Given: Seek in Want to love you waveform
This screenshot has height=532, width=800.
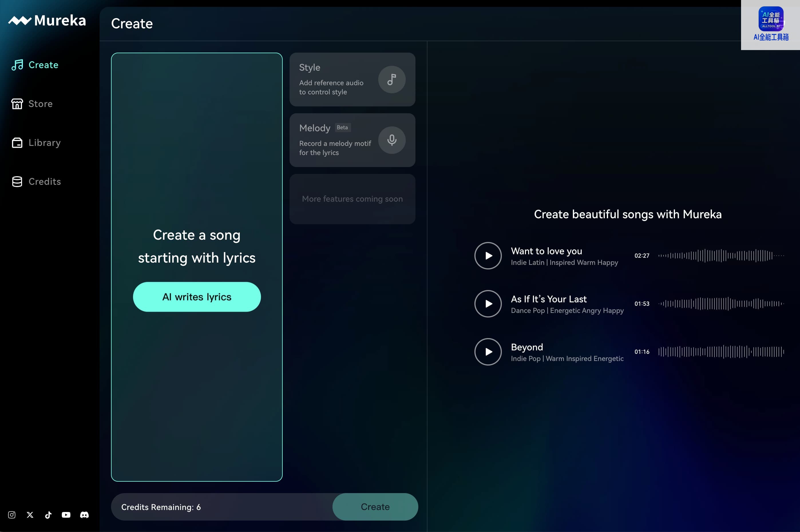Looking at the screenshot, I should 721,255.
